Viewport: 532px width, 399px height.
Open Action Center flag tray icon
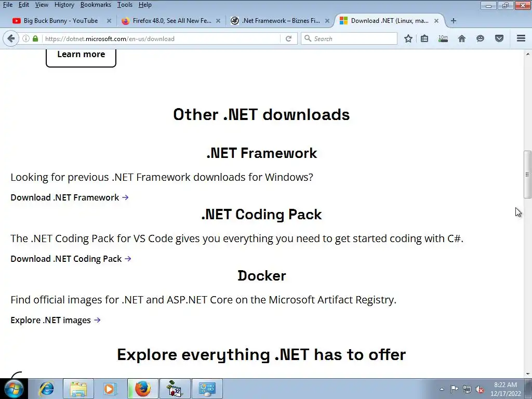point(454,389)
